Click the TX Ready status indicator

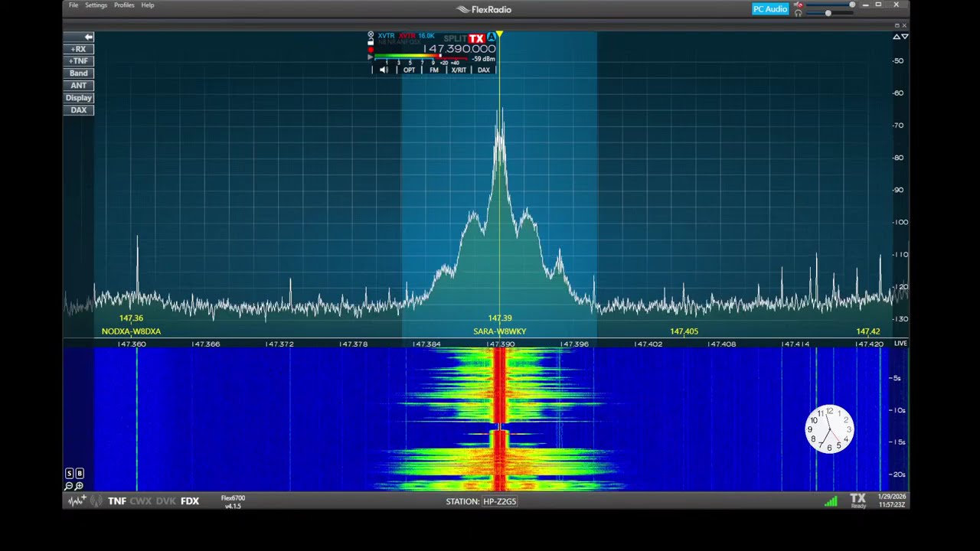[x=857, y=500]
